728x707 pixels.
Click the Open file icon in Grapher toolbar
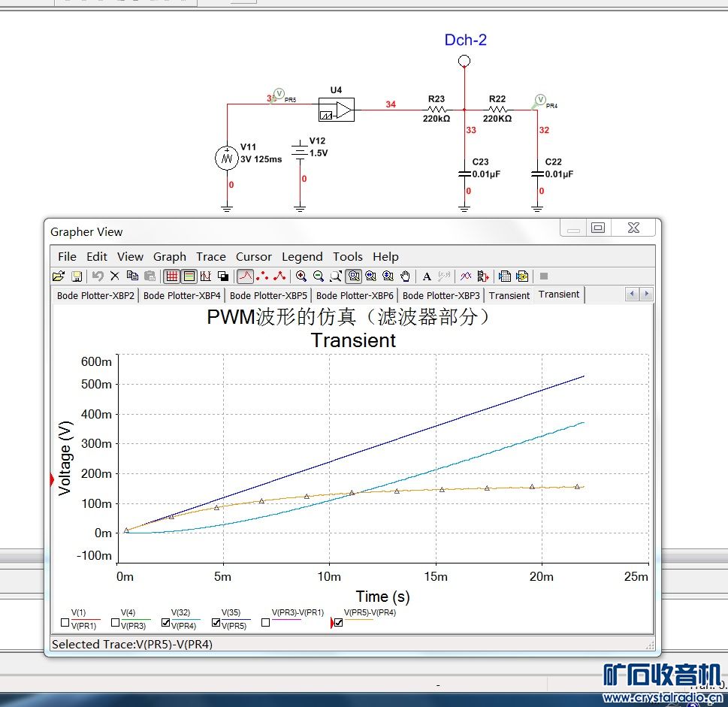tap(59, 276)
